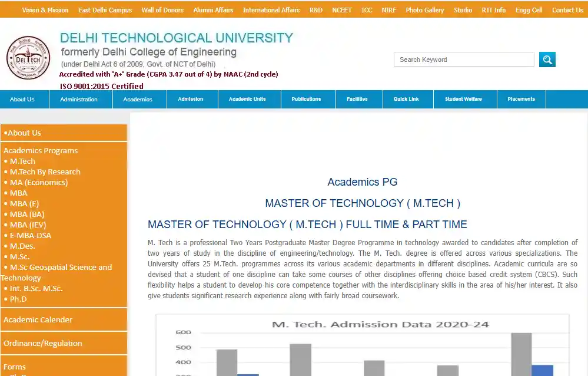Image resolution: width=588 pixels, height=376 pixels.
Task: Open the RTI Info link
Action: [x=493, y=10]
